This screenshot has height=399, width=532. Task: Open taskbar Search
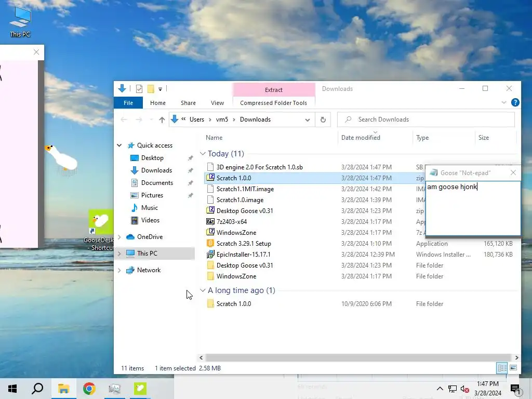(x=37, y=389)
